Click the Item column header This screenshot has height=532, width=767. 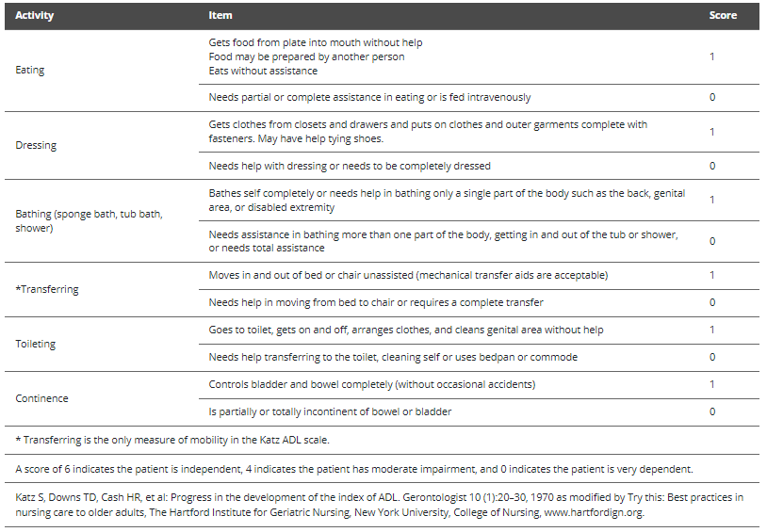click(220, 15)
